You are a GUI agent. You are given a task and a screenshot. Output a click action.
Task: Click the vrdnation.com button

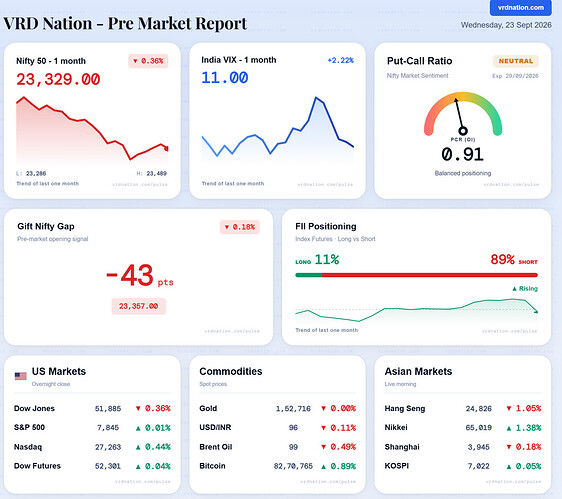pyautogui.click(x=520, y=8)
